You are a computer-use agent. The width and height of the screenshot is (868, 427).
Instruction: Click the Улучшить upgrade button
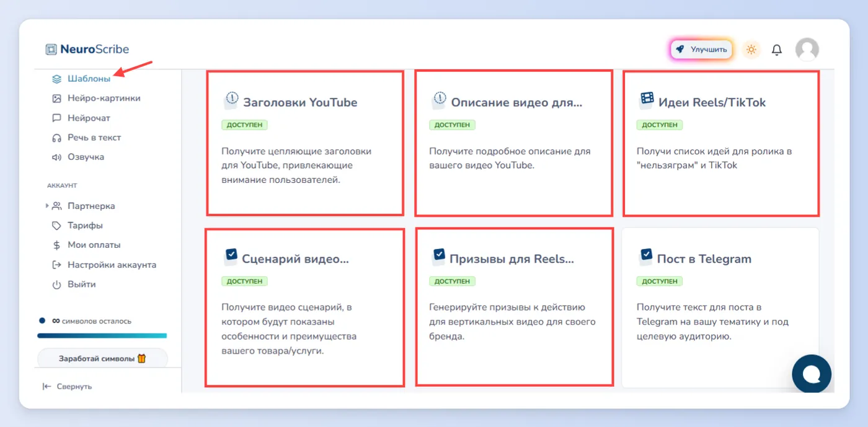point(702,50)
